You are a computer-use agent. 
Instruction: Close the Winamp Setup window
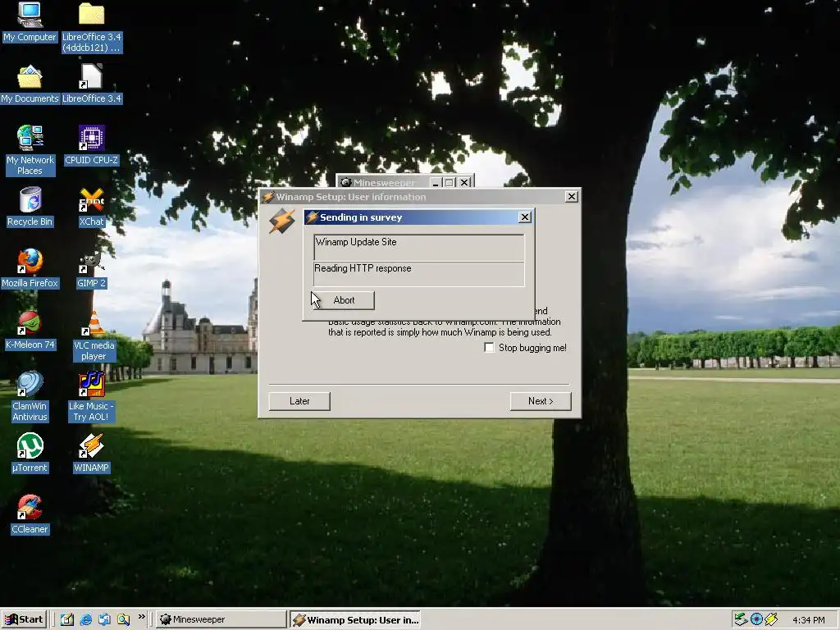(572, 197)
